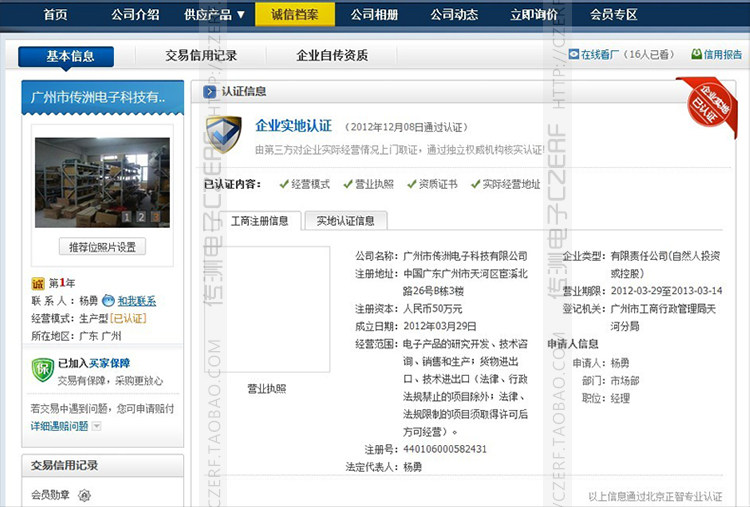This screenshot has width=750, height=507.
Task: Click the blue chat icon beside 杨勇
Action: [109, 300]
